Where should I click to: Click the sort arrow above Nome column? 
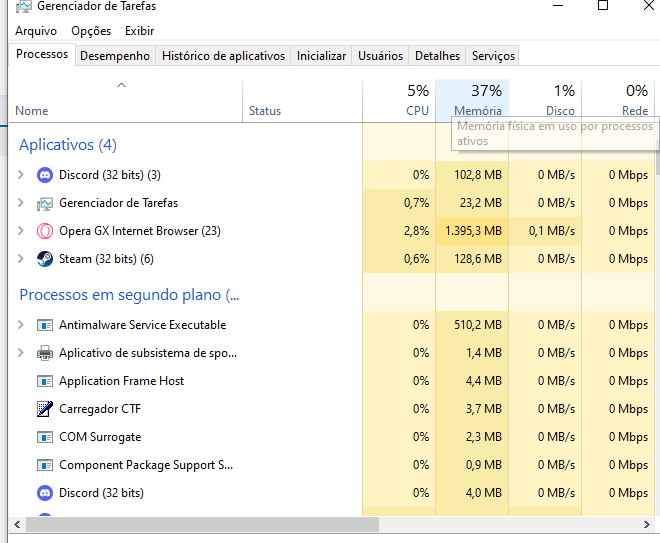121,85
